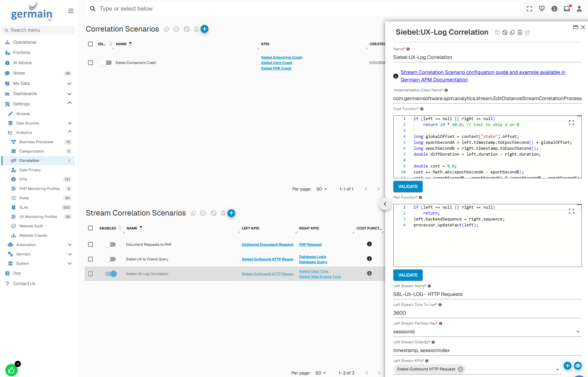Go to Frictions page
Image resolution: width=588 pixels, height=377 pixels.
coord(22,52)
